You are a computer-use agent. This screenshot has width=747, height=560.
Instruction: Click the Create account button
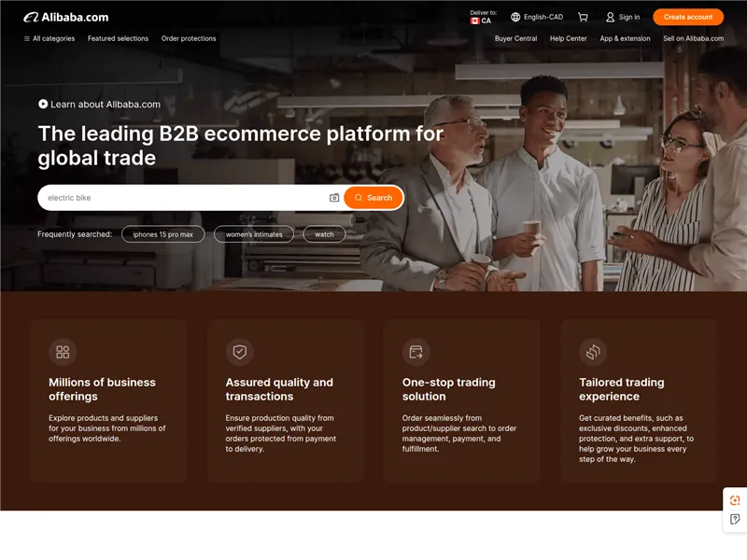pyautogui.click(x=688, y=16)
